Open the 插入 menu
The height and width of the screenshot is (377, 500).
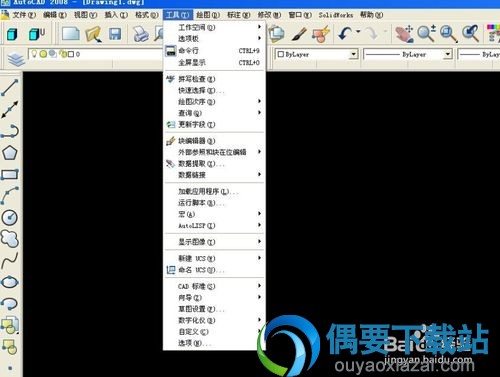click(116, 15)
